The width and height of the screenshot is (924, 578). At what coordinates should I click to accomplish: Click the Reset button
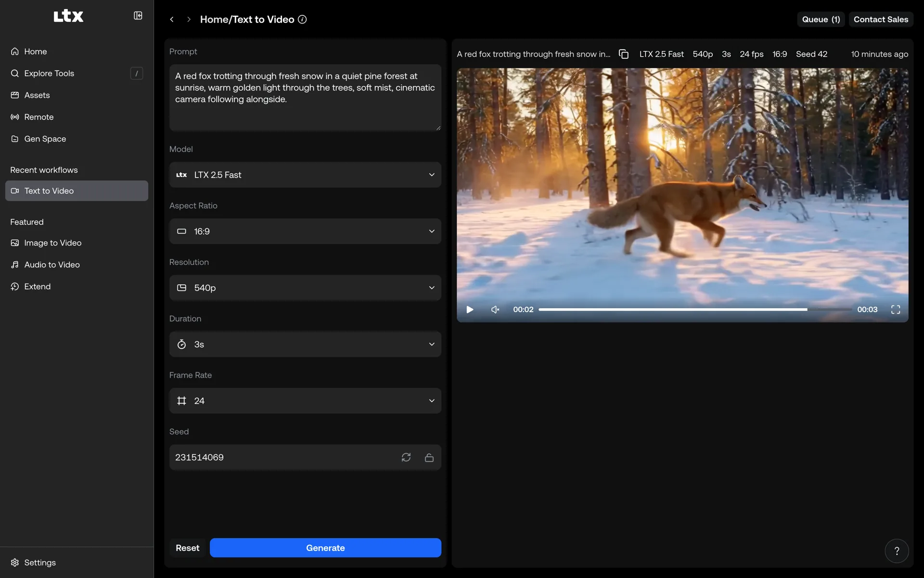[x=187, y=548]
